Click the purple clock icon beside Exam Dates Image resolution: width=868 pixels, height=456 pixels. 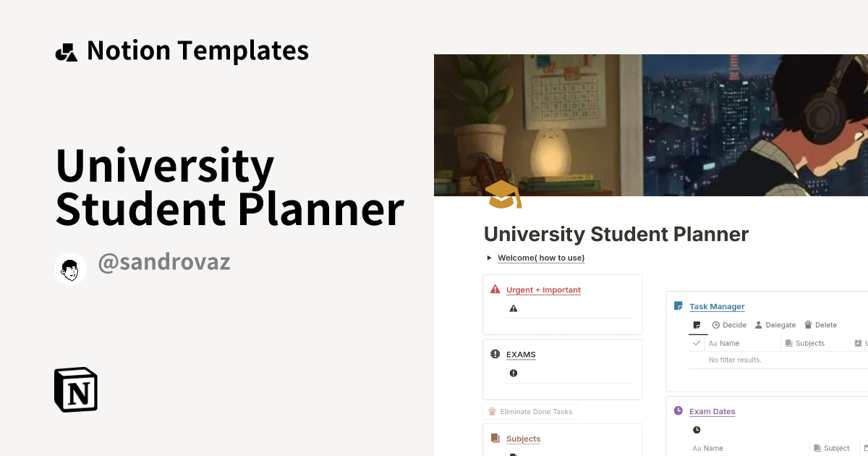(x=678, y=410)
